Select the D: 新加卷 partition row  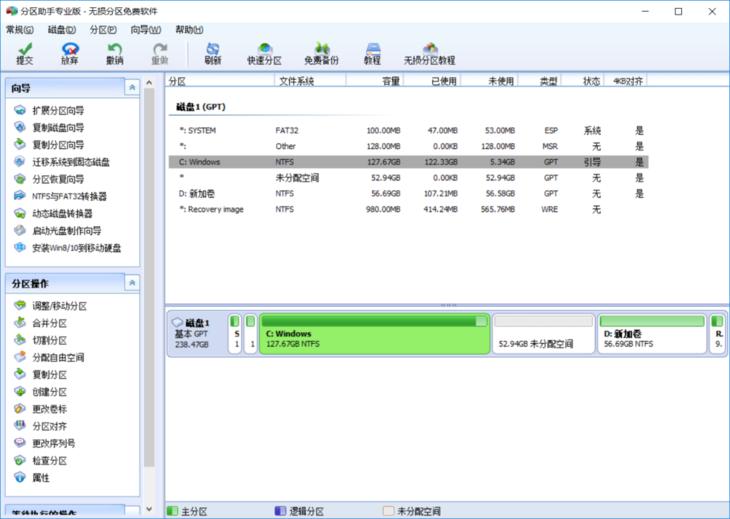pos(408,194)
